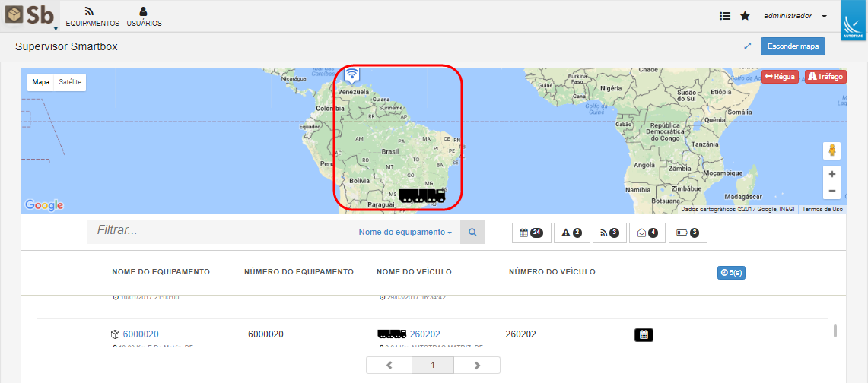This screenshot has width=868, height=383.
Task: Filter by calendar events badge 24
Action: (x=532, y=233)
